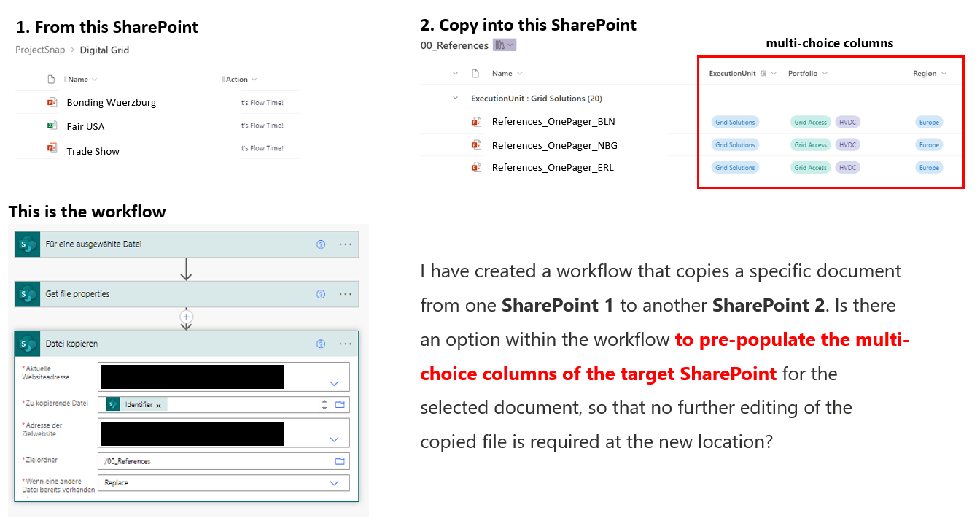Click SharePoint icon on 'Get file properties'
Image resolution: width=980 pixels, height=521 pixels.
click(x=28, y=294)
